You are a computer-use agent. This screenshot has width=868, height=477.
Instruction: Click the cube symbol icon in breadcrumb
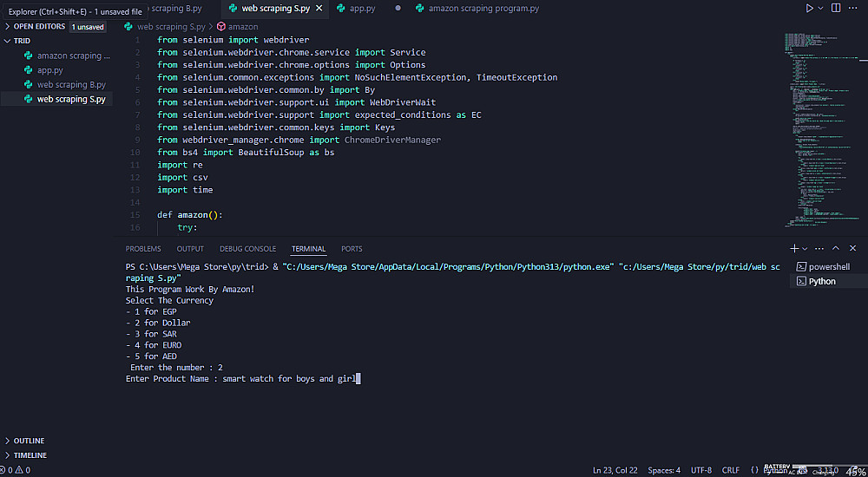pos(220,27)
